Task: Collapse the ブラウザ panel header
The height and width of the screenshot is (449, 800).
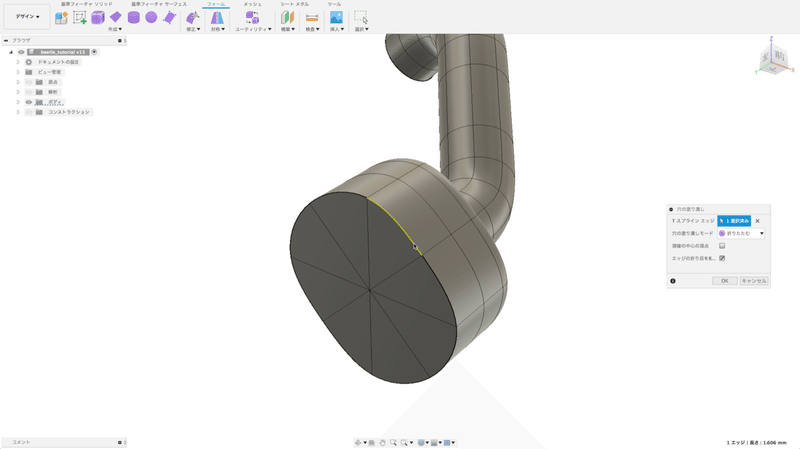Action: [x=6, y=40]
